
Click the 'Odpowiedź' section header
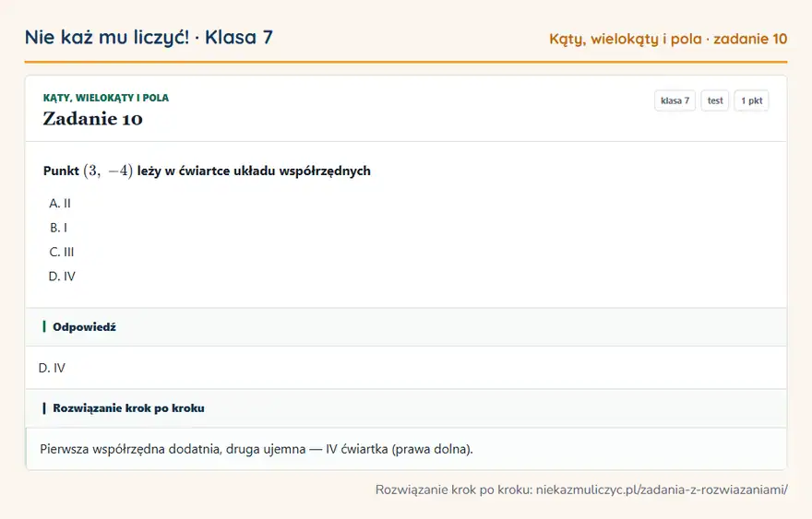point(406,327)
